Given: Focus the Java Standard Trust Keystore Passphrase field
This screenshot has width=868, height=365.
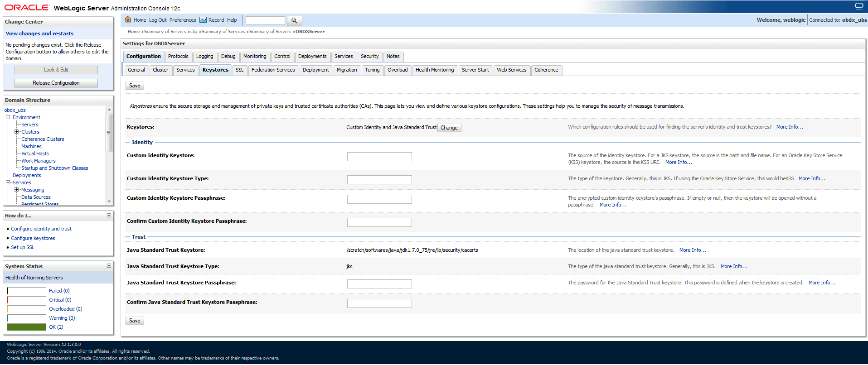Looking at the screenshot, I should (x=379, y=284).
